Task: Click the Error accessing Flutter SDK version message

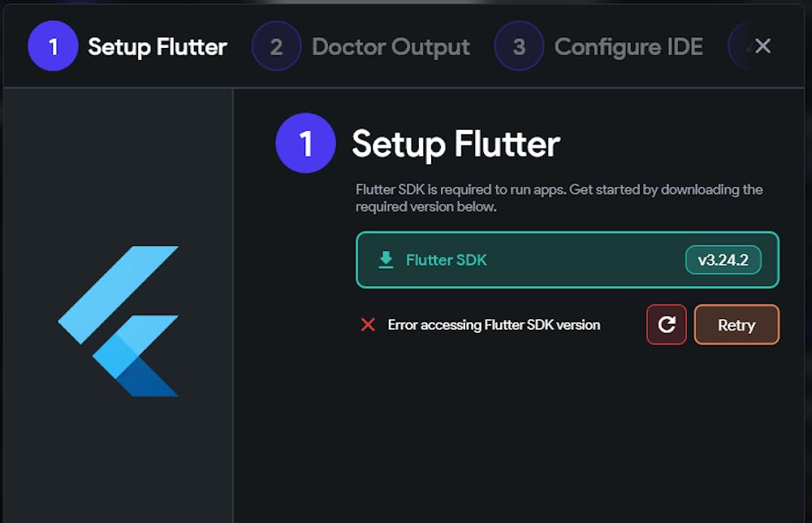Action: (x=494, y=325)
